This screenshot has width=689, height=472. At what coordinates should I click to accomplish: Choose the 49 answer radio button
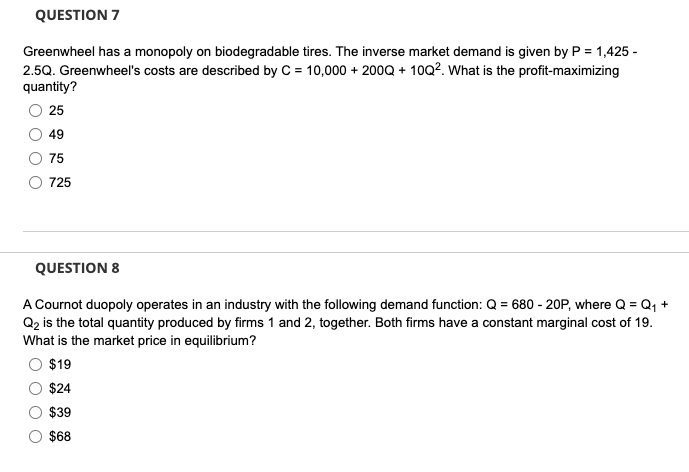coord(36,134)
